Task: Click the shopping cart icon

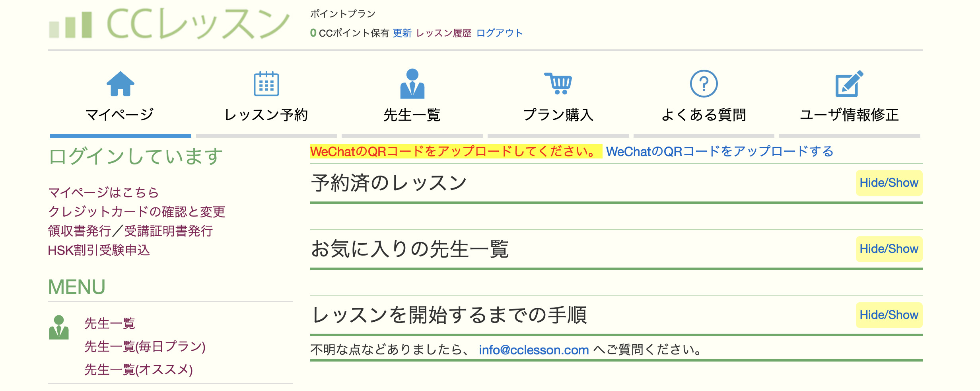Action: [558, 84]
